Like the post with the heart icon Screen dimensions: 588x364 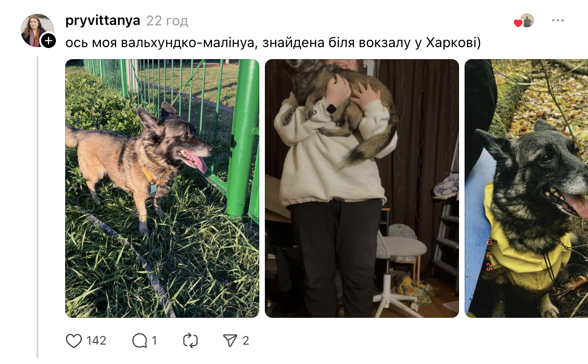(x=73, y=341)
